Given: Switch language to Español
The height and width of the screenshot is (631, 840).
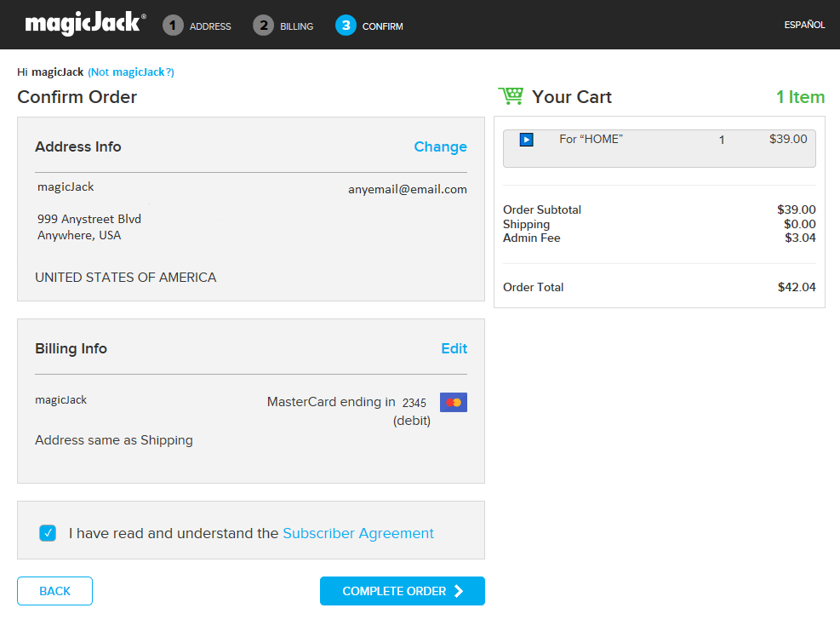Looking at the screenshot, I should point(804,25).
